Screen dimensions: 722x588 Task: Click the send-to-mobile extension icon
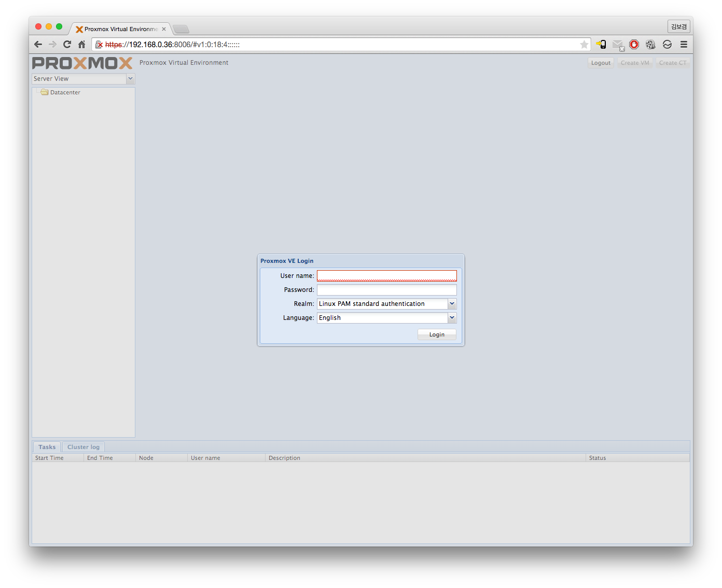(x=601, y=45)
